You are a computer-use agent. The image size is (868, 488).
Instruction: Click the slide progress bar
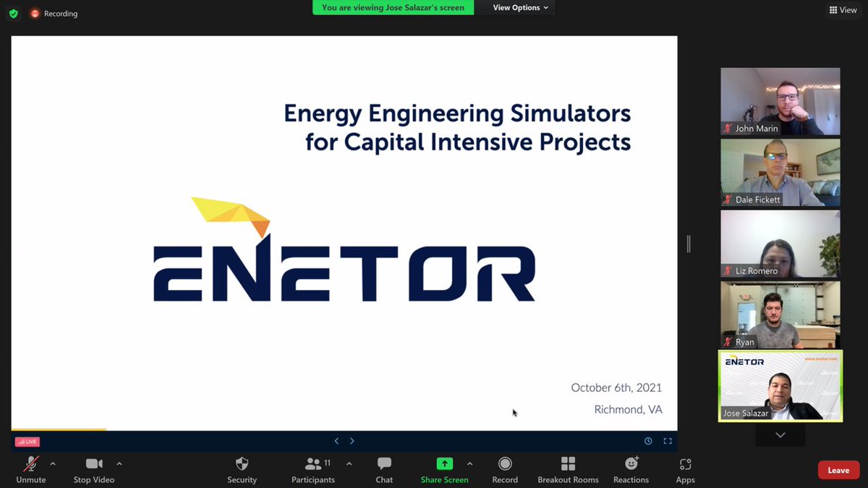[x=344, y=429]
